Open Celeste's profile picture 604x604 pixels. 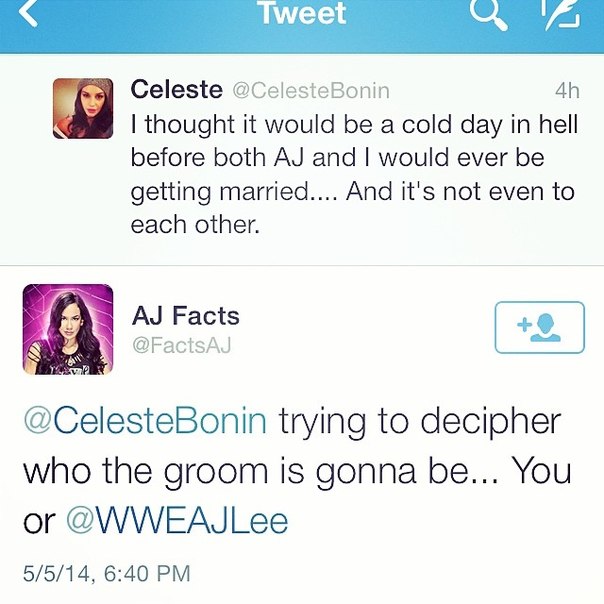coord(82,107)
